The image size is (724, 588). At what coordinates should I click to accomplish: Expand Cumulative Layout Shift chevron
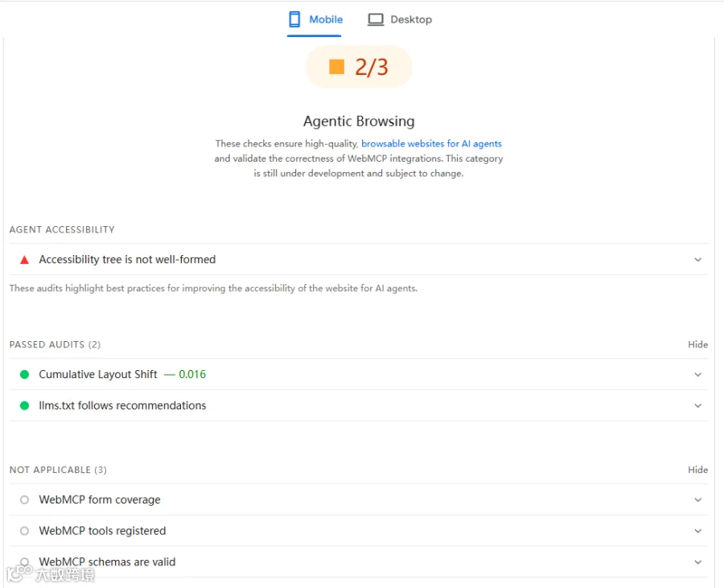point(697,374)
